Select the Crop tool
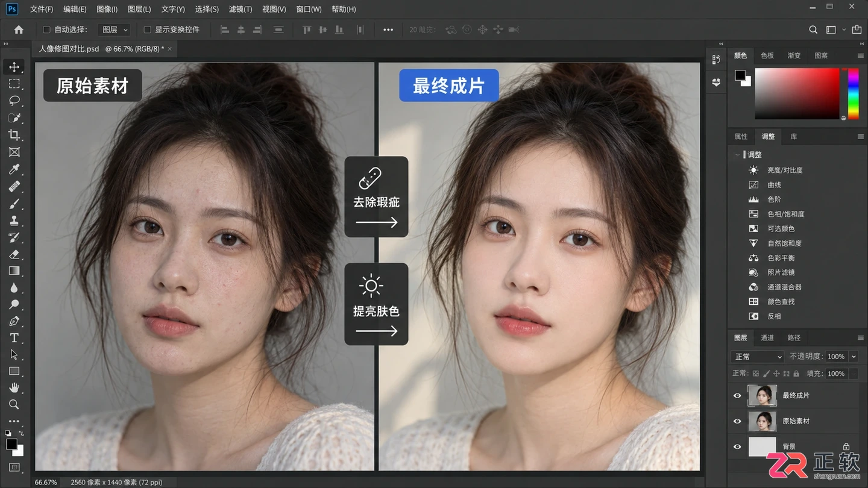 click(x=14, y=135)
